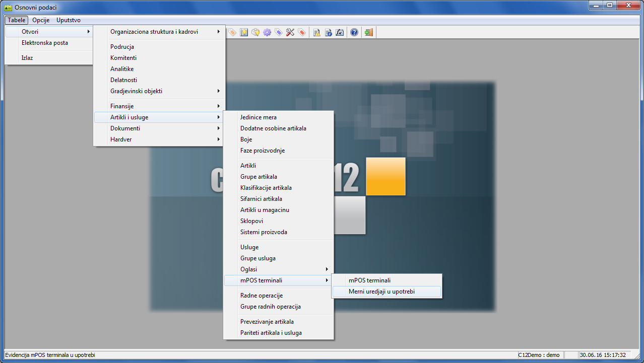The image size is (644, 363).
Task: Choose Izlaz from the Tabele menu
Action: point(27,58)
